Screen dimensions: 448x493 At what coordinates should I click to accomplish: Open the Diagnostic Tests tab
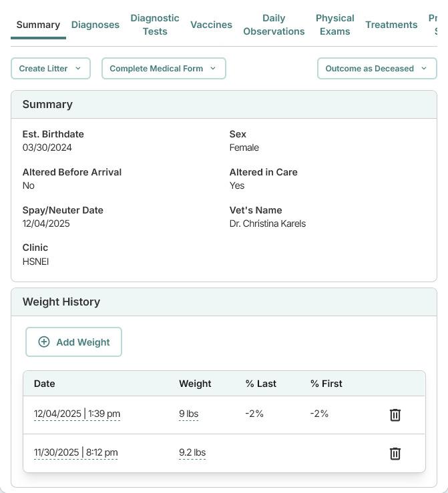[x=155, y=25]
